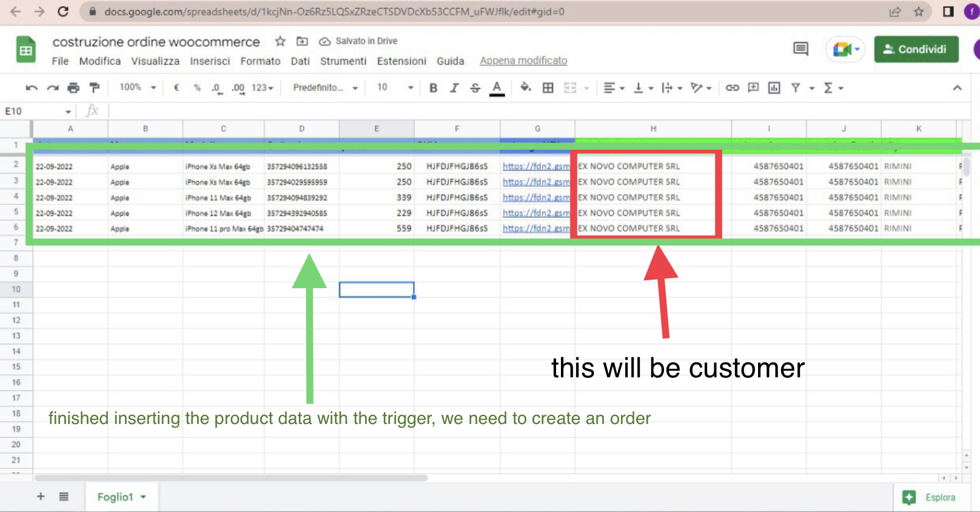Open the comment history icon
Screen dimensions: 980x512
[x=800, y=49]
